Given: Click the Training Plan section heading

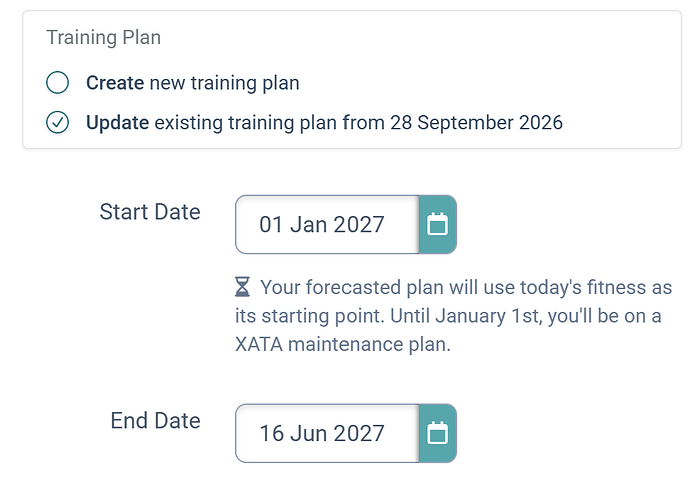Looking at the screenshot, I should pyautogui.click(x=104, y=37).
